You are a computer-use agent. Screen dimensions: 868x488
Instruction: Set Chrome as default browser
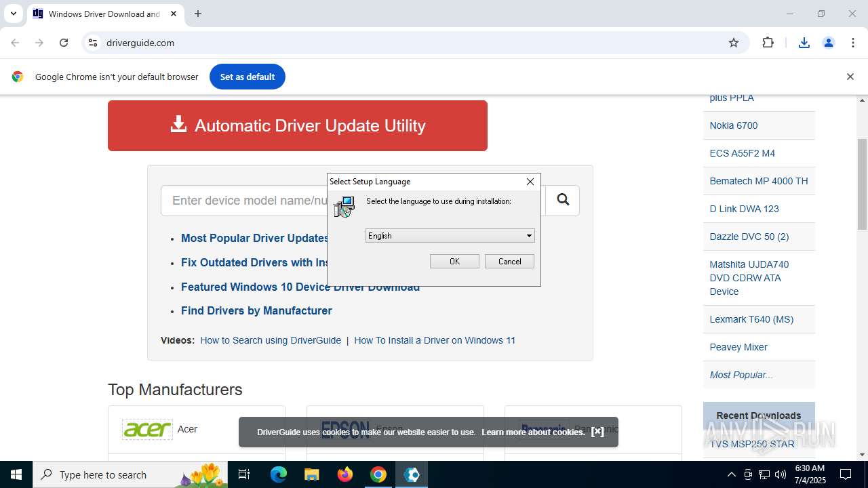[248, 77]
